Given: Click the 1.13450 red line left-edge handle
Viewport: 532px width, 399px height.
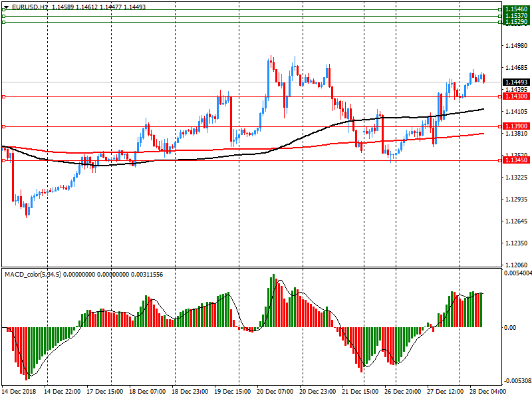Looking at the screenshot, I should pos(3,160).
